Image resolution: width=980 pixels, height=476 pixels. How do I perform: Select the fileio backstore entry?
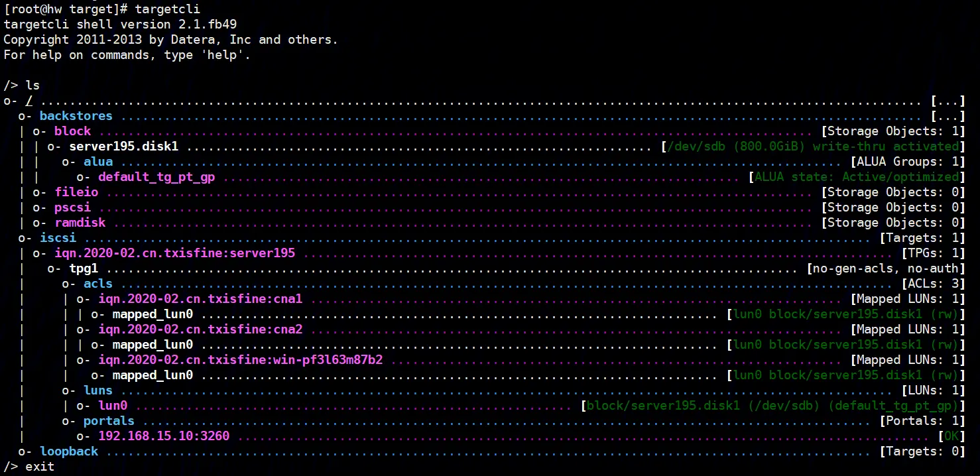coord(76,192)
